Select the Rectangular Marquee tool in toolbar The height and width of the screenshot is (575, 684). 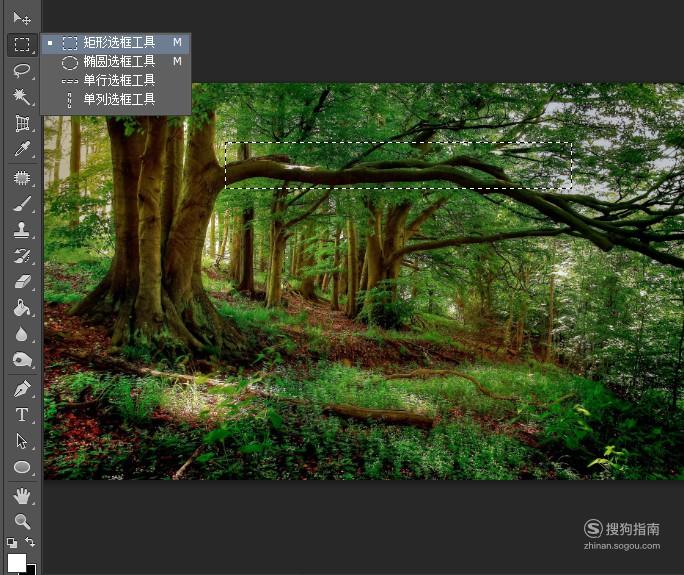click(x=21, y=44)
